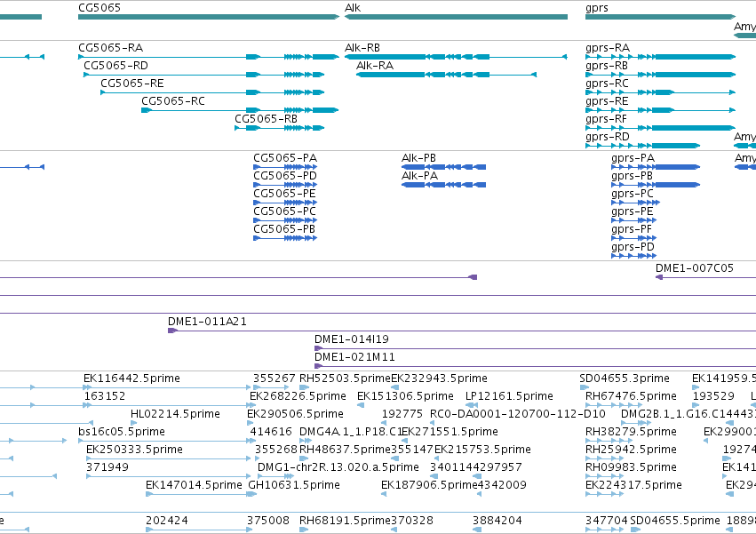The height and width of the screenshot is (534, 756).
Task: Pick the CG5065-PB protein label
Action: click(284, 229)
